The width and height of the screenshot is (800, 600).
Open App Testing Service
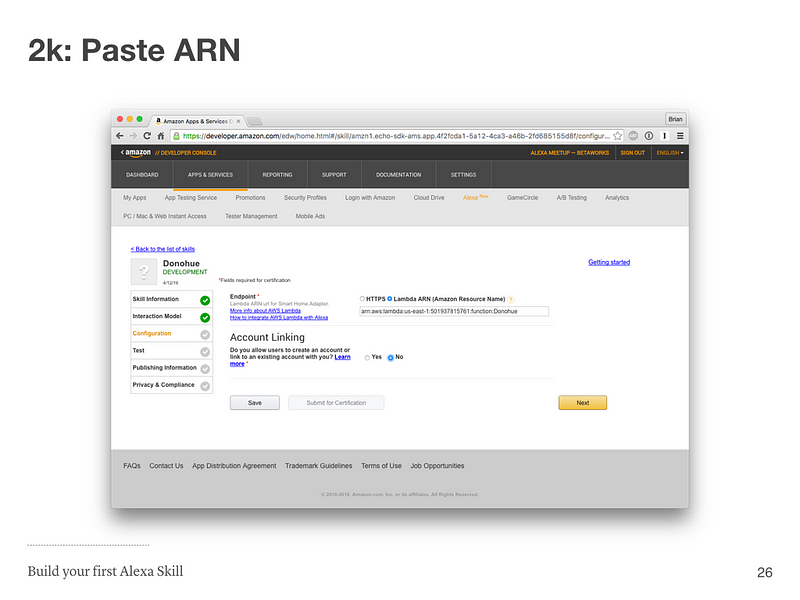(191, 197)
